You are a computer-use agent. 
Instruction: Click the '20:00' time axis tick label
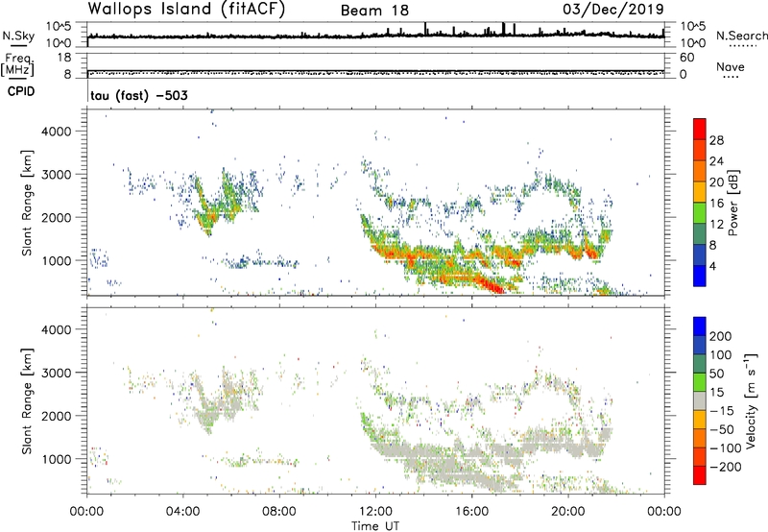pos(567,512)
